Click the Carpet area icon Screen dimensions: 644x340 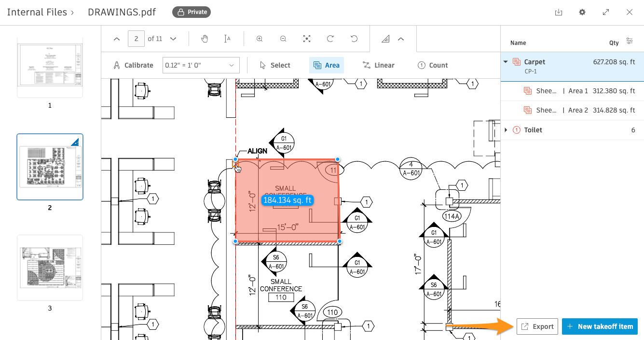pos(517,62)
